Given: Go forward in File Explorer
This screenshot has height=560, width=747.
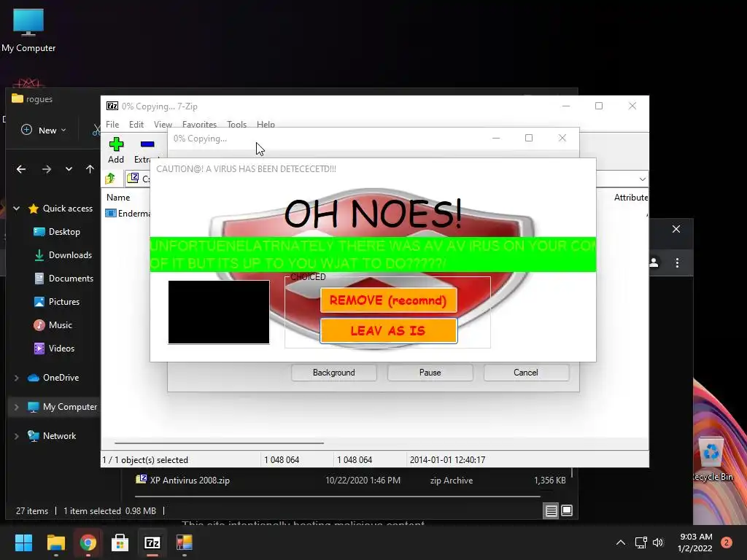Looking at the screenshot, I should 46,169.
